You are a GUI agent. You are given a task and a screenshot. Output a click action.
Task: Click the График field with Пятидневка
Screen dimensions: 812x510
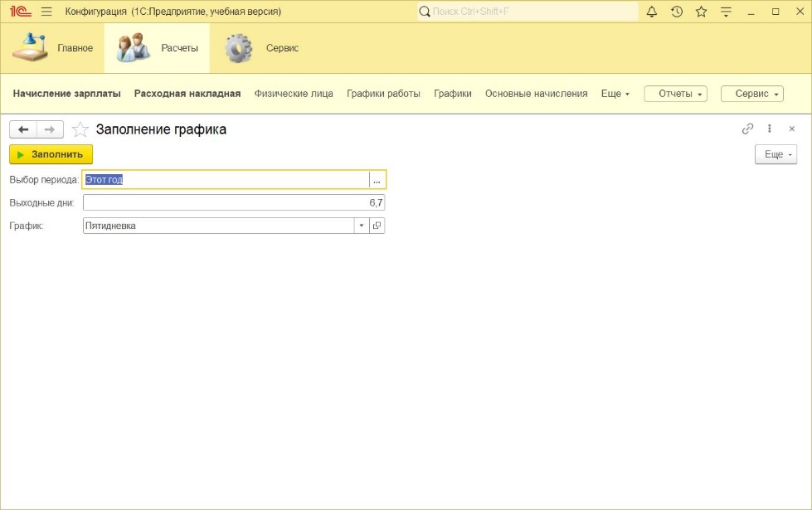coord(218,226)
